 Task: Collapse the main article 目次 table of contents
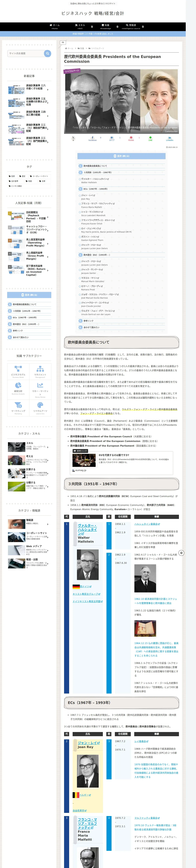coord(122,156)
